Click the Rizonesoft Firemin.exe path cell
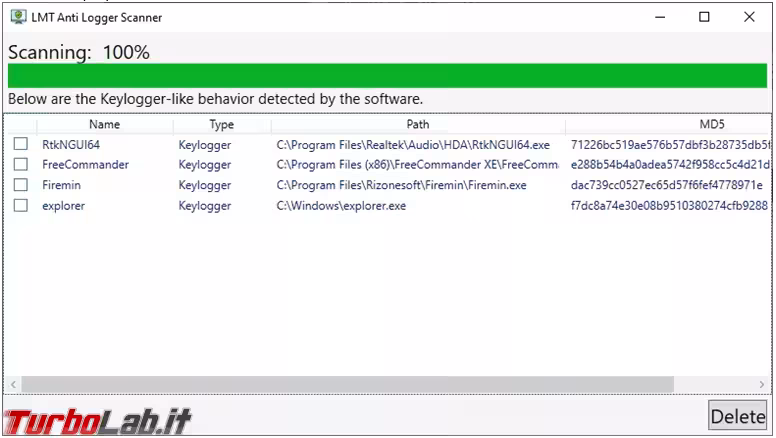The height and width of the screenshot is (438, 776). [x=401, y=185]
